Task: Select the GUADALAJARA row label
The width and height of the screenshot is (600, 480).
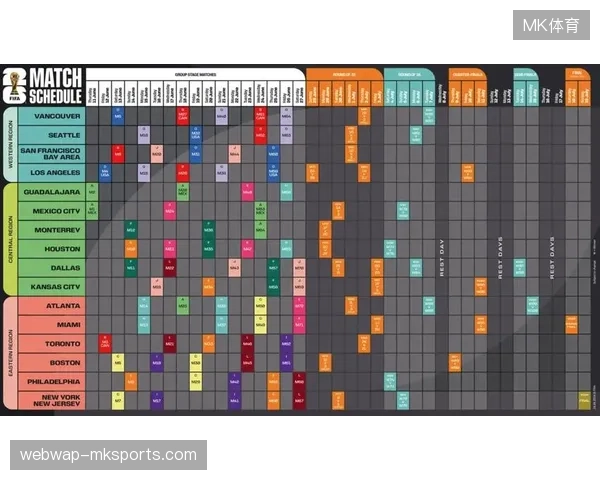Action: click(52, 192)
